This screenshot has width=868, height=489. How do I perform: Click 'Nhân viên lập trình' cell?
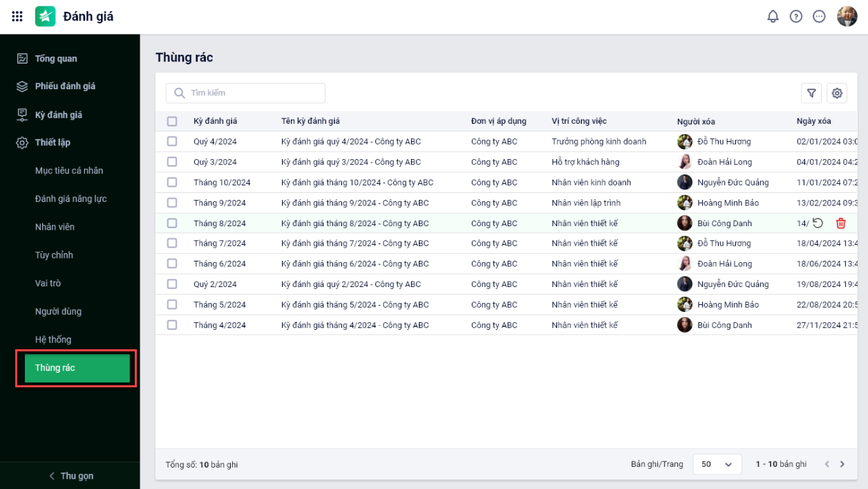[x=586, y=203]
